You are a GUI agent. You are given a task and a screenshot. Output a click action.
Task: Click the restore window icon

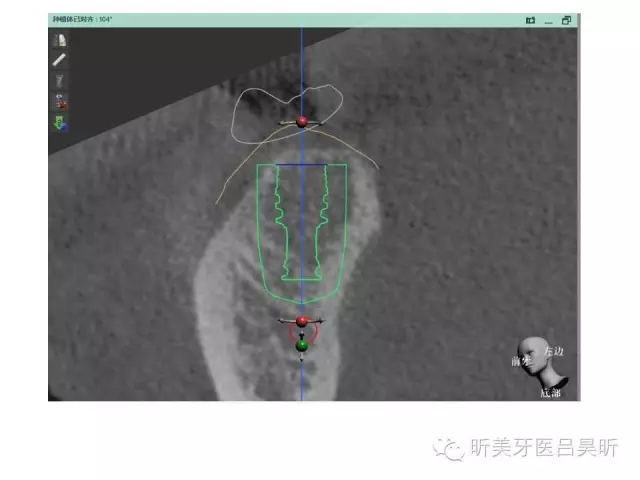[566, 20]
